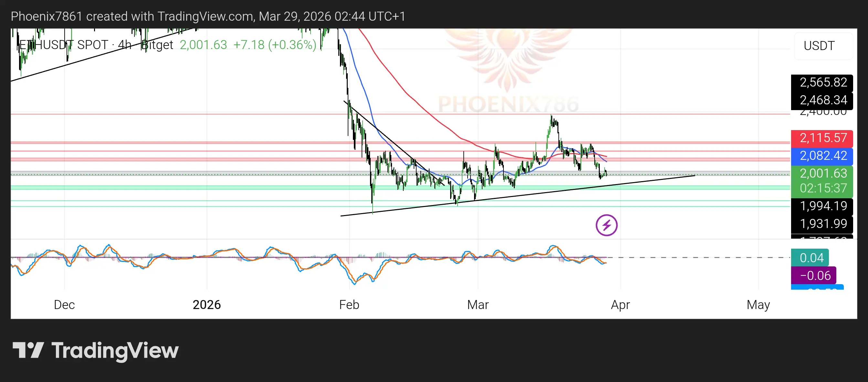
Task: Click the Apr label on time axis
Action: (x=620, y=305)
